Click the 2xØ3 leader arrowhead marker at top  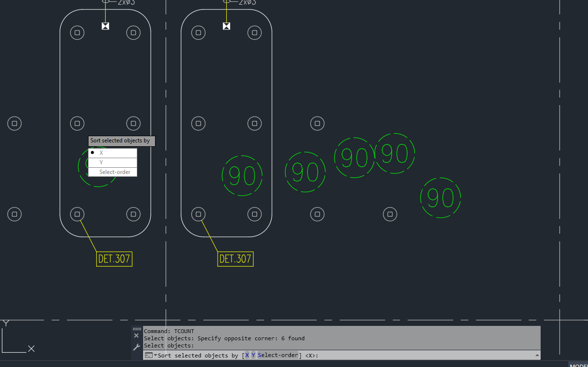pyautogui.click(x=105, y=26)
